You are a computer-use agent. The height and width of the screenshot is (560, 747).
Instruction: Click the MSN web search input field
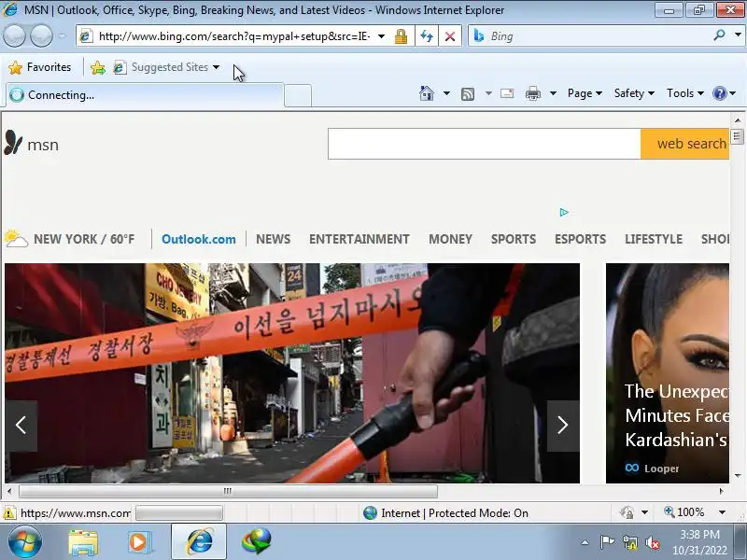click(484, 144)
